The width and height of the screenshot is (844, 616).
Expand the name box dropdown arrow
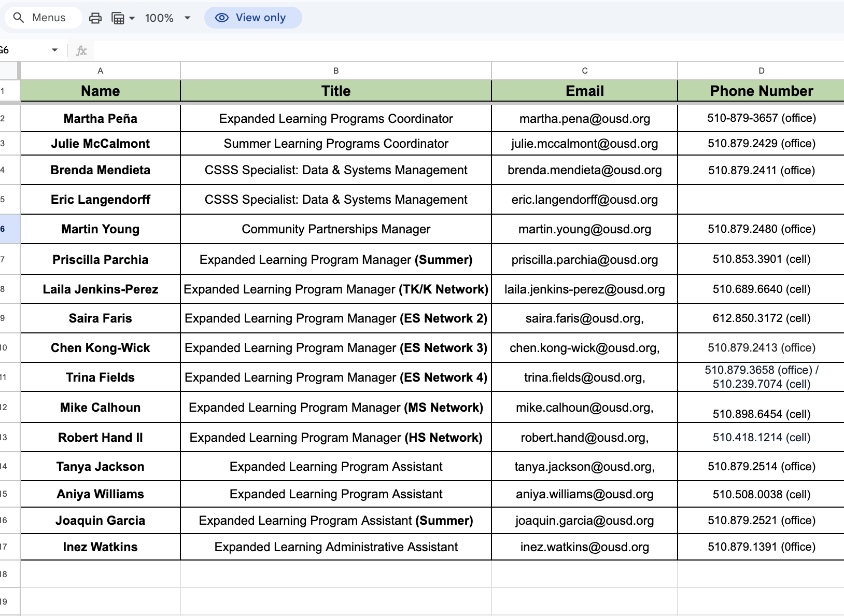coord(54,50)
